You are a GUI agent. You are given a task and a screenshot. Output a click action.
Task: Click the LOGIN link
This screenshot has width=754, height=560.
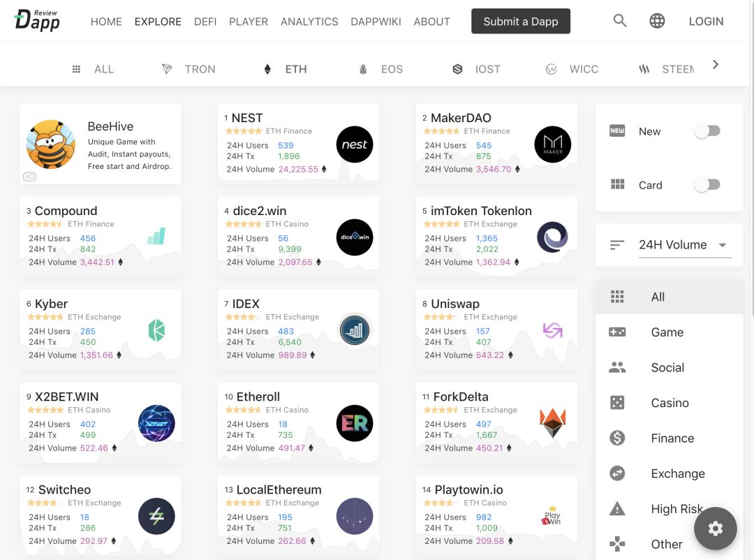706,21
